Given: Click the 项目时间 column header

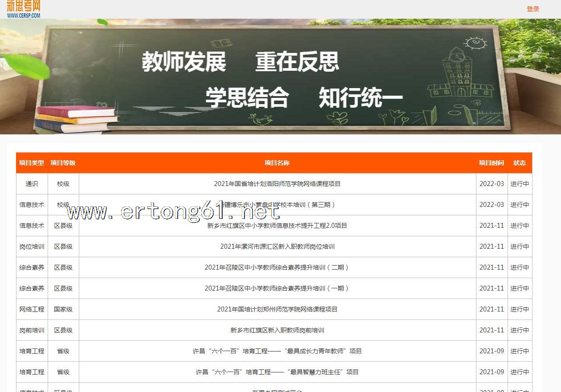Looking at the screenshot, I should point(491,163).
